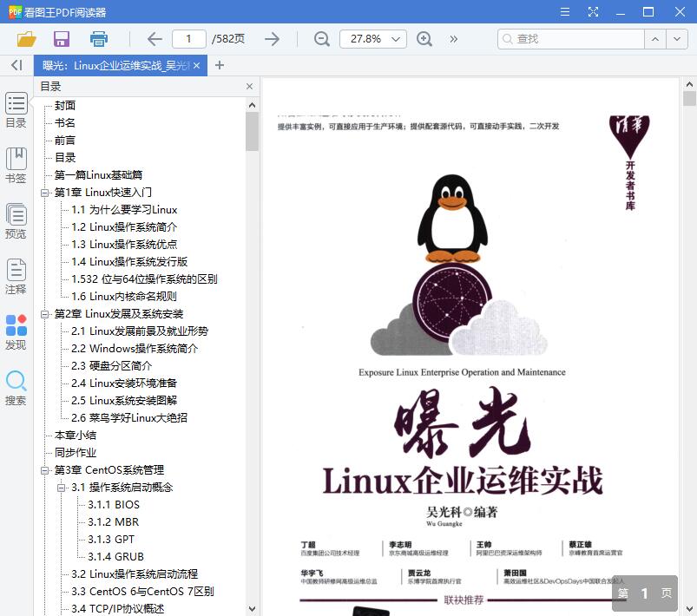Screen dimensions: 697x616
Task: Open section 3.1.4 GRUB
Action: pos(116,556)
